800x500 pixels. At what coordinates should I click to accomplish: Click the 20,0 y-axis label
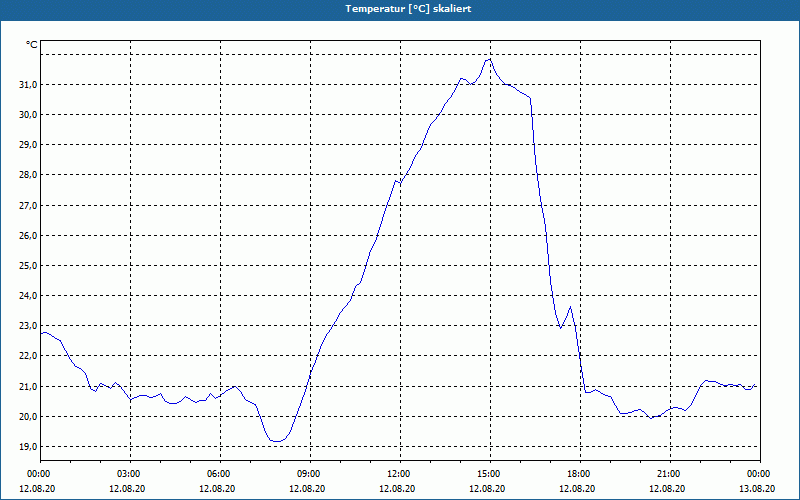(28, 417)
